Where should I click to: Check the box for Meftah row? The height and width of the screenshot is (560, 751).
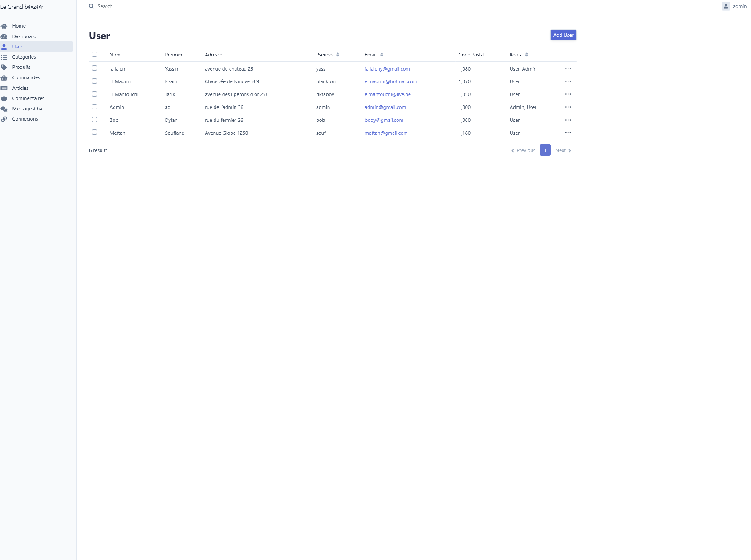pos(94,132)
